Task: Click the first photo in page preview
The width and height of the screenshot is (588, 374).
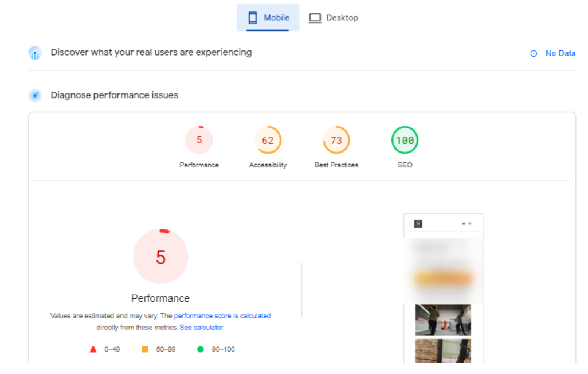Action: (443, 320)
